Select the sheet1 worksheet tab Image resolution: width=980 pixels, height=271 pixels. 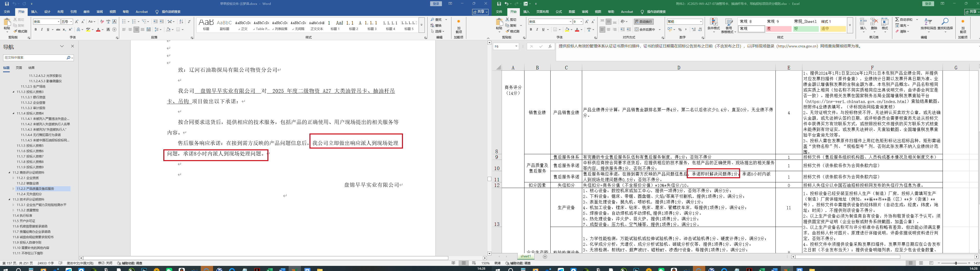pos(526,257)
